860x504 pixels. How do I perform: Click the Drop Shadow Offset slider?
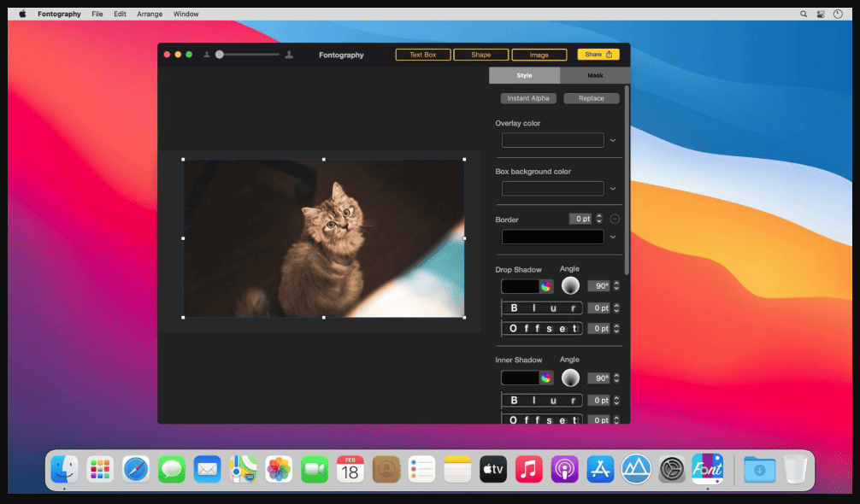[542, 328]
